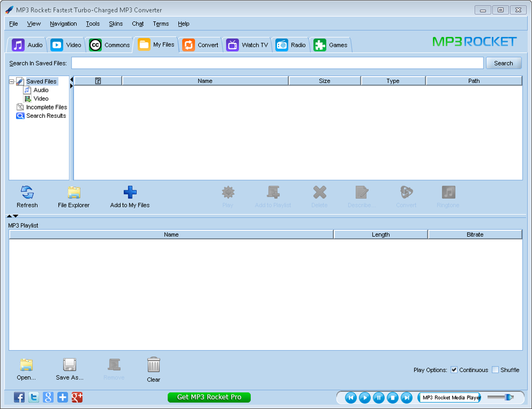Image resolution: width=532 pixels, height=409 pixels.
Task: Select Incomplete Files in the tree
Action: click(42, 107)
